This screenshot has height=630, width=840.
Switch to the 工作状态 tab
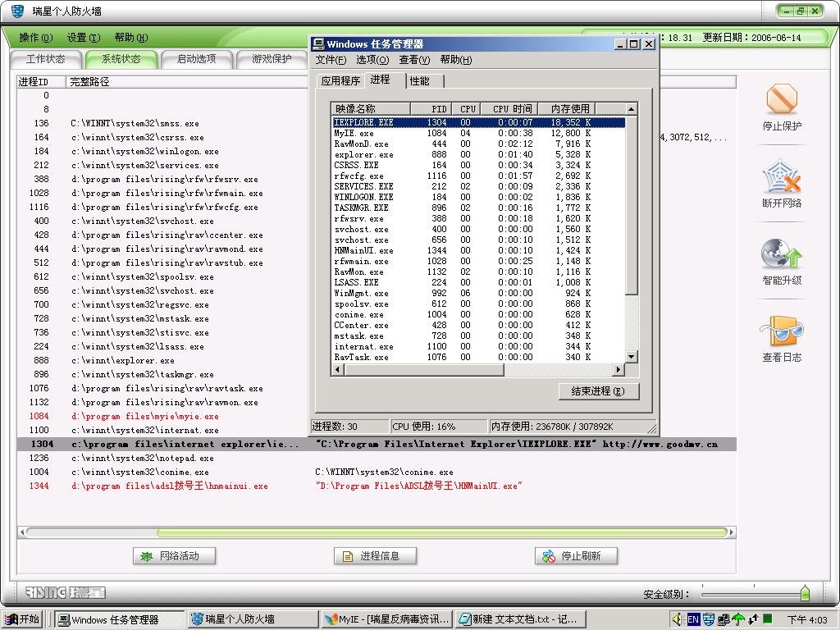46,59
